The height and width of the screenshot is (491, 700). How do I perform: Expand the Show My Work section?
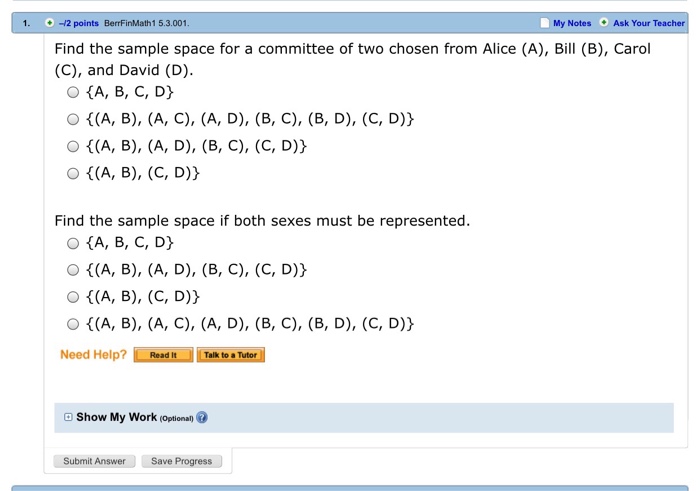pyautogui.click(x=68, y=418)
